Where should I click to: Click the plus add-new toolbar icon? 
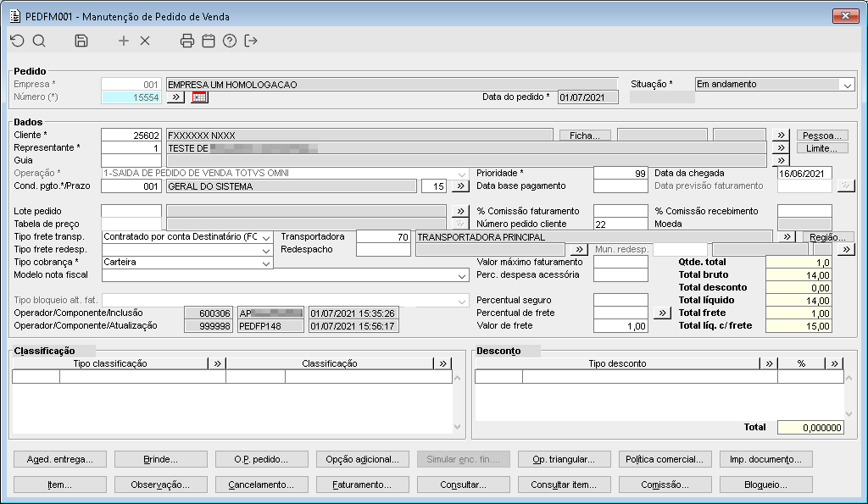[x=124, y=41]
